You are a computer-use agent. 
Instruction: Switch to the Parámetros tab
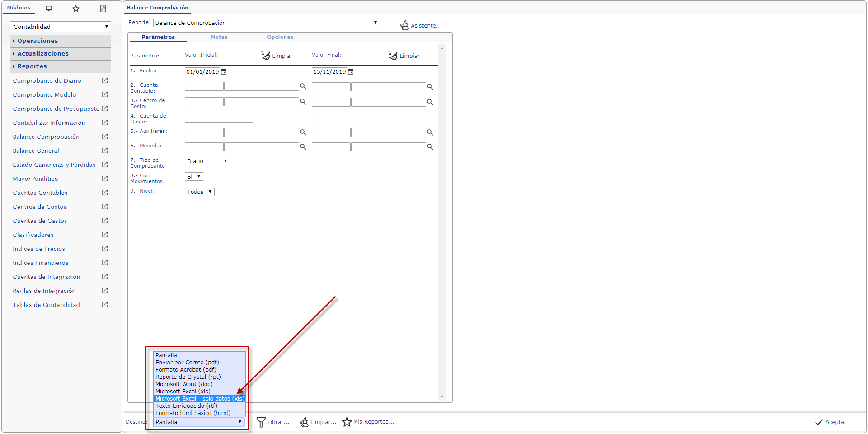[158, 37]
